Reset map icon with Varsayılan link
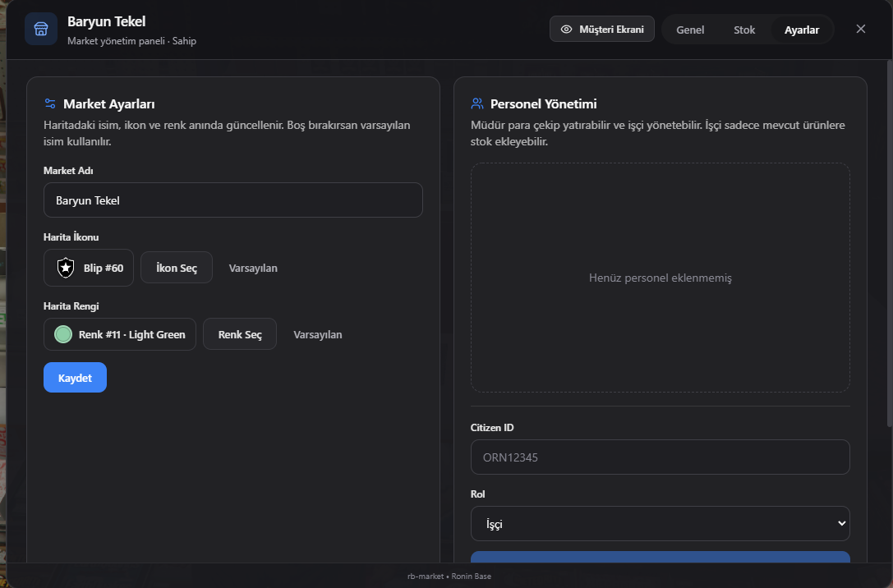Screen dimensions: 893x588 tap(253, 268)
